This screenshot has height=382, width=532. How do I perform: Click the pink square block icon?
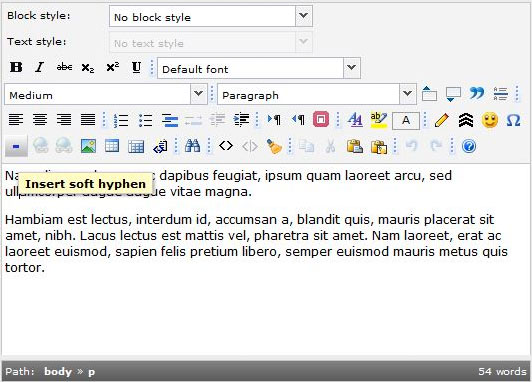point(321,119)
